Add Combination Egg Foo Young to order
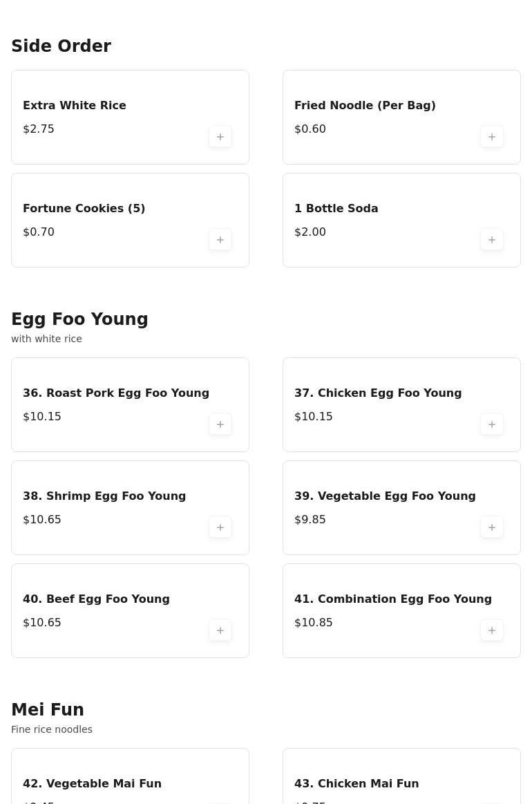 pos(492,630)
